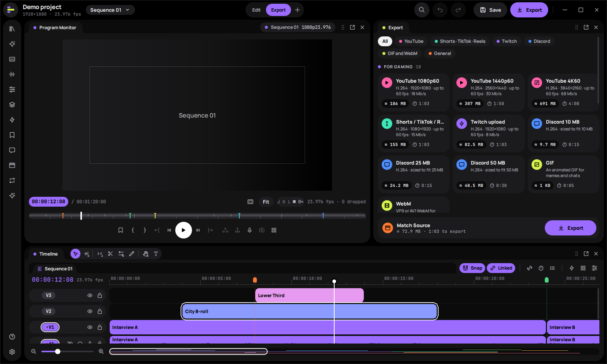The image size is (607, 364).
Task: Export frame with the camera icon
Action: click(262, 230)
